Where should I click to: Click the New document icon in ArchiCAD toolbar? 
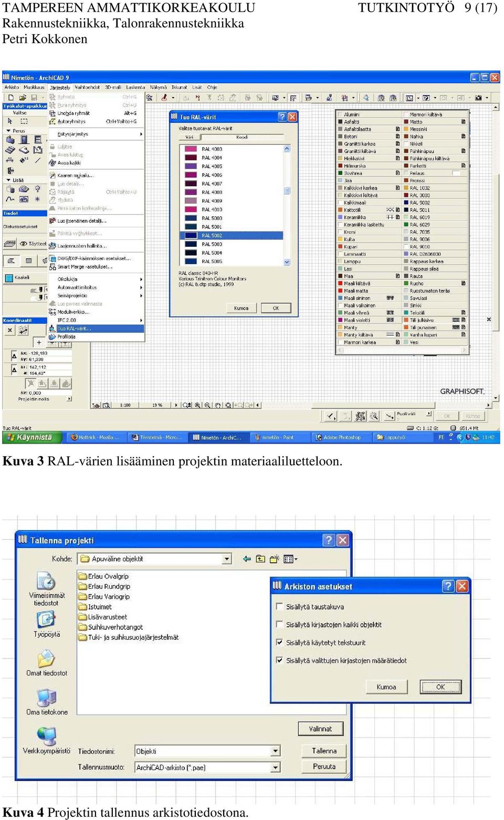[x=11, y=98]
